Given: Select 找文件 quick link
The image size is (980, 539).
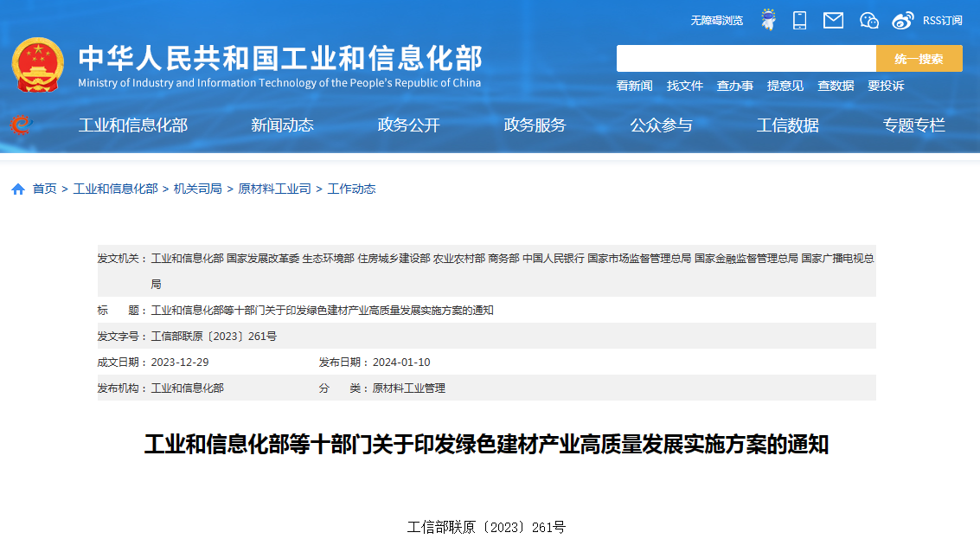Looking at the screenshot, I should (684, 86).
